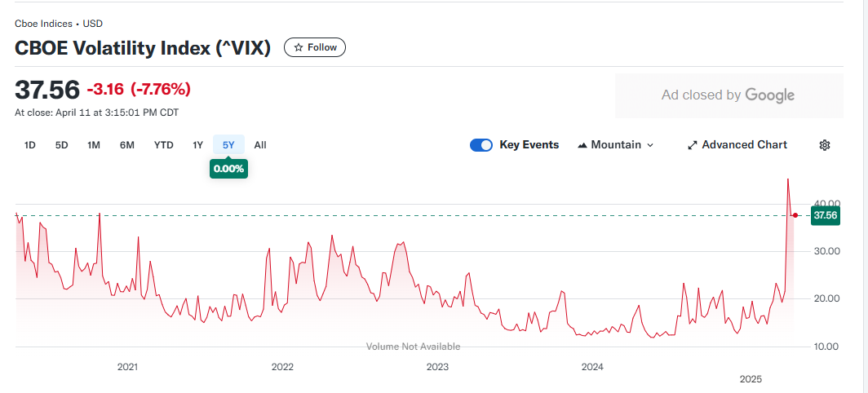Click the Mountain chart type icon
This screenshot has width=868, height=393.
click(582, 145)
